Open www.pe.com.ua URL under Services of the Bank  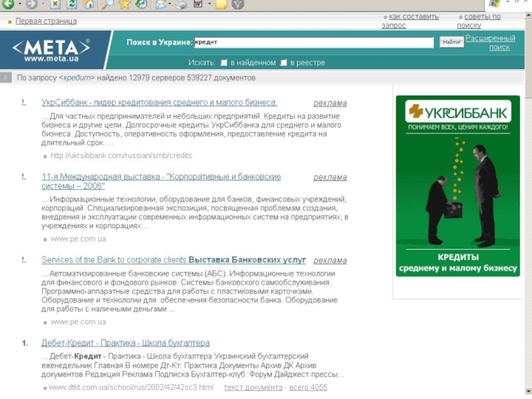coord(78,322)
